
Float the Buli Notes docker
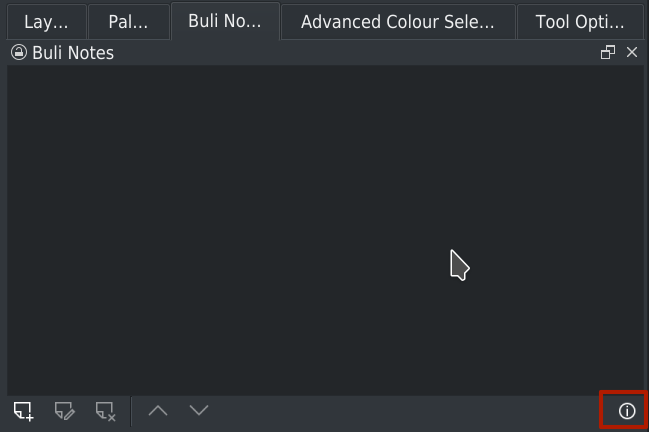pos(608,53)
